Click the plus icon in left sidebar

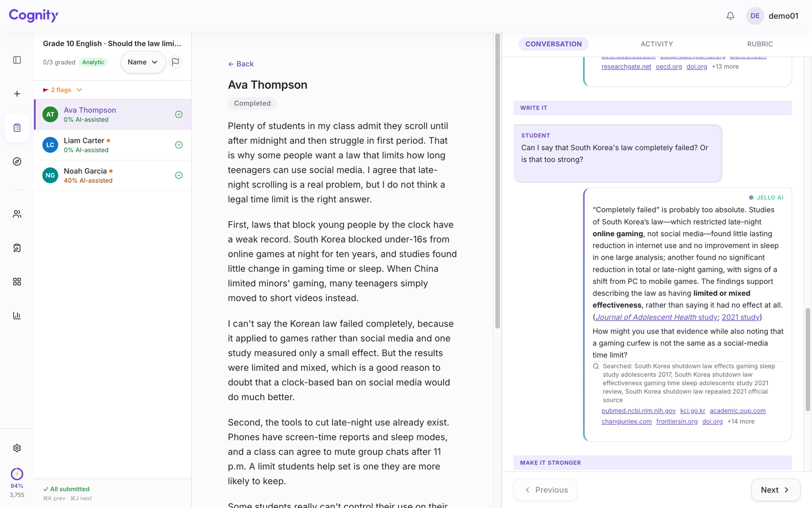17,94
